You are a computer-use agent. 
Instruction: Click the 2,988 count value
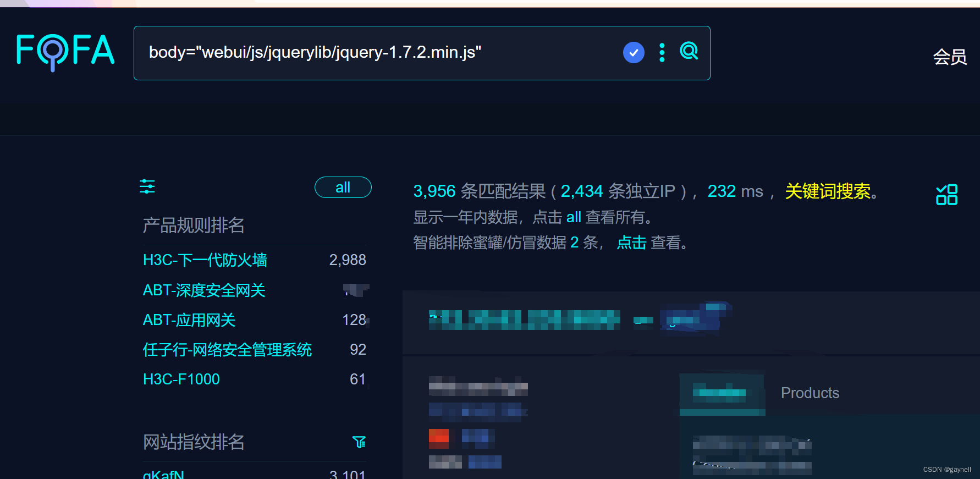click(x=348, y=260)
